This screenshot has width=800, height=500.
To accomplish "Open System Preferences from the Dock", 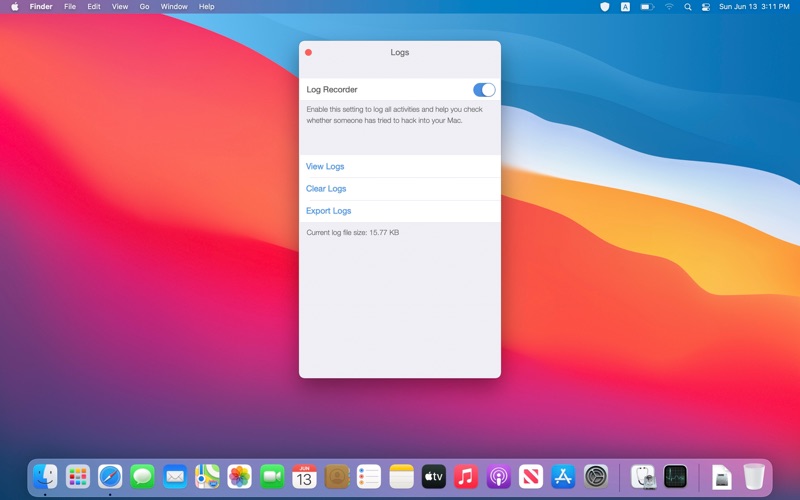I will pos(596,477).
